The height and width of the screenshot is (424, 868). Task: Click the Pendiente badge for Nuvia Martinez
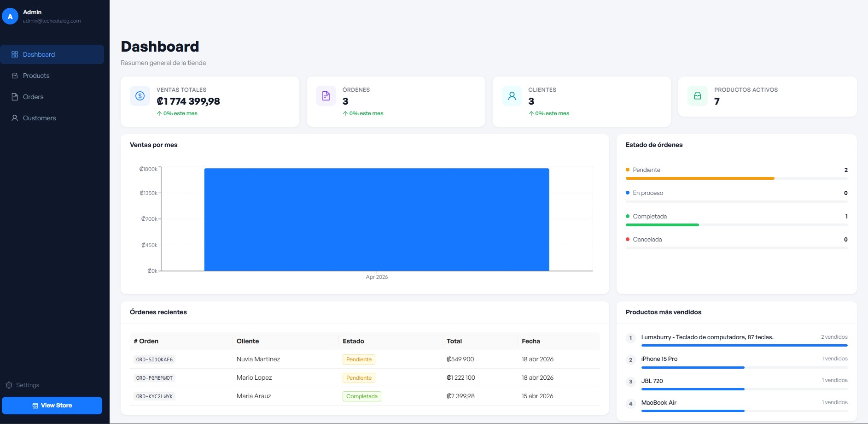tap(359, 359)
